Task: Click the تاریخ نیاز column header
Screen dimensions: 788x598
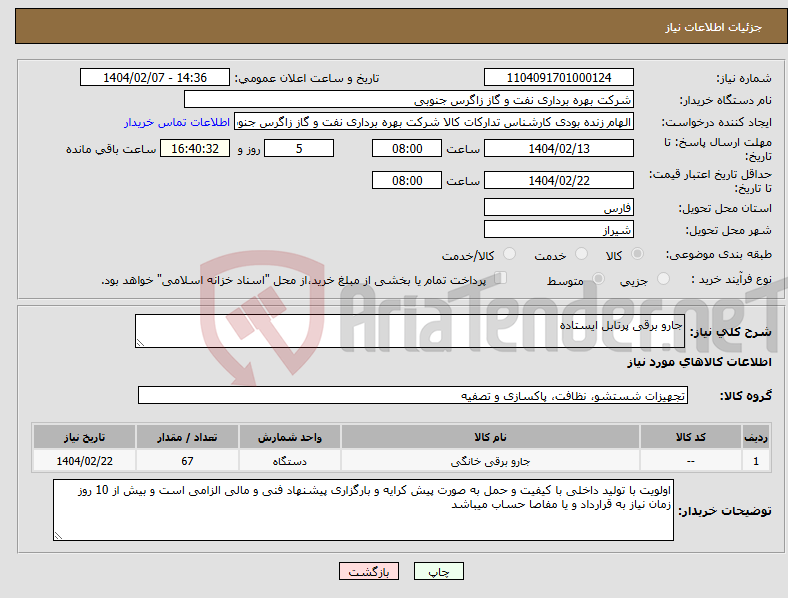Action: pyautogui.click(x=84, y=437)
